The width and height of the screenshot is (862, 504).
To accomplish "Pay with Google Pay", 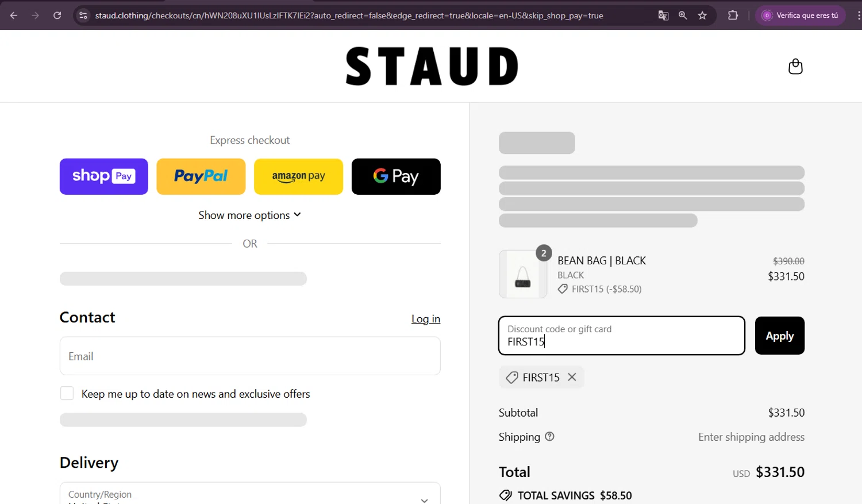I will tap(396, 176).
